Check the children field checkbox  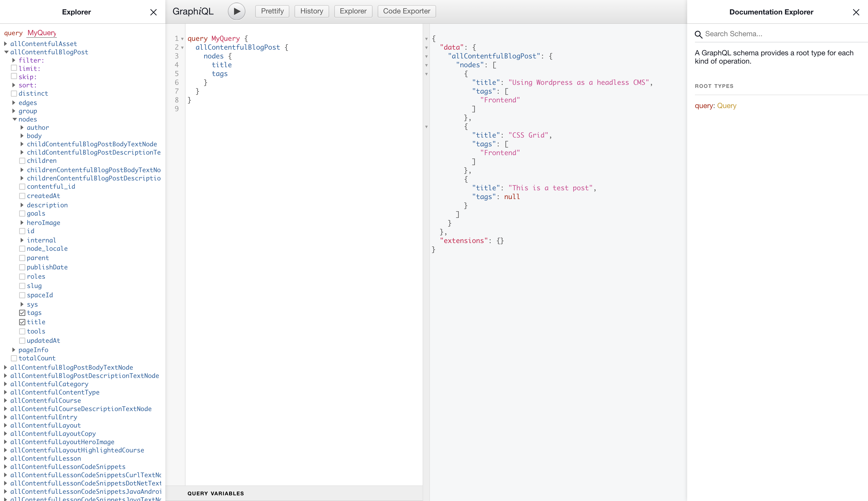click(22, 161)
